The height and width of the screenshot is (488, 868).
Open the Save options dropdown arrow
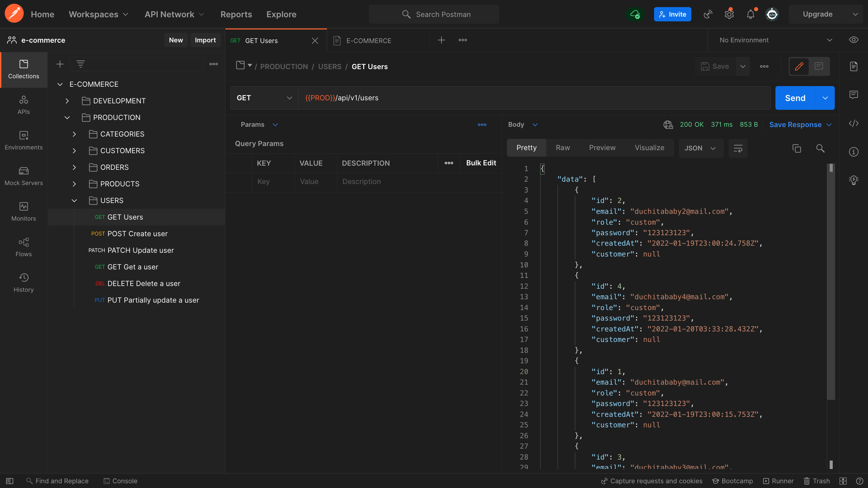tap(743, 66)
